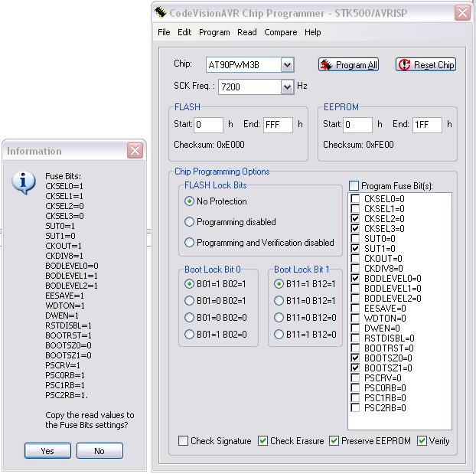Close the Chip Programmer window
The width and height of the screenshot is (476, 474).
pyautogui.click(x=462, y=12)
